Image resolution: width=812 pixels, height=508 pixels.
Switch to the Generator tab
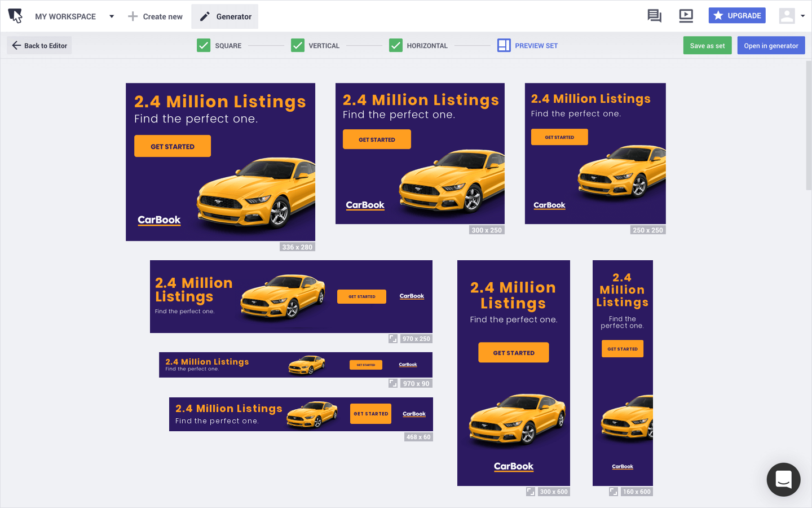(x=225, y=16)
